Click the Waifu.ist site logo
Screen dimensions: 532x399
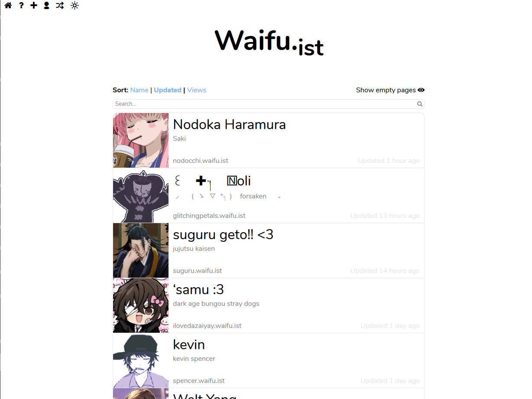click(x=269, y=42)
